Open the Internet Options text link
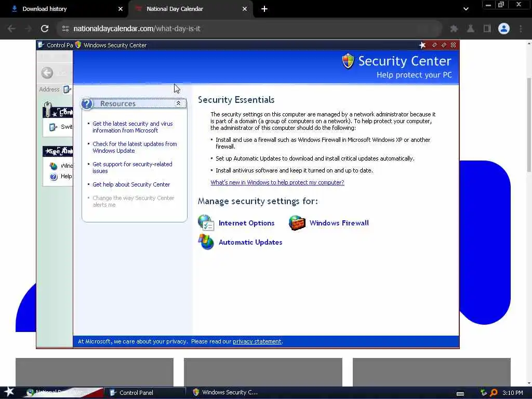The image size is (532, 399). 246,223
